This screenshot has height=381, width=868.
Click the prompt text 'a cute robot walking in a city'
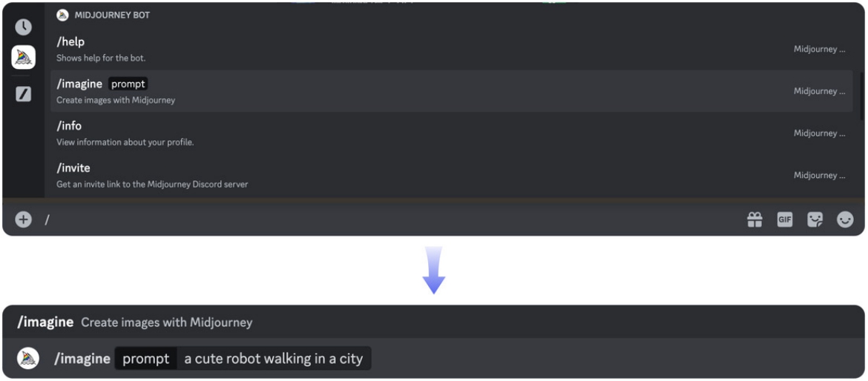(x=274, y=359)
